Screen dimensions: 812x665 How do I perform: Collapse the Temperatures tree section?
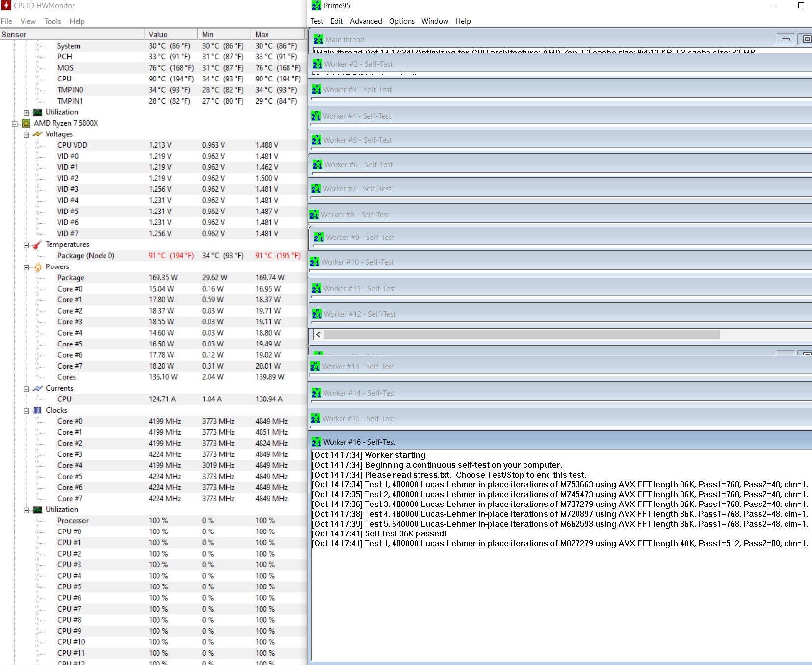26,245
